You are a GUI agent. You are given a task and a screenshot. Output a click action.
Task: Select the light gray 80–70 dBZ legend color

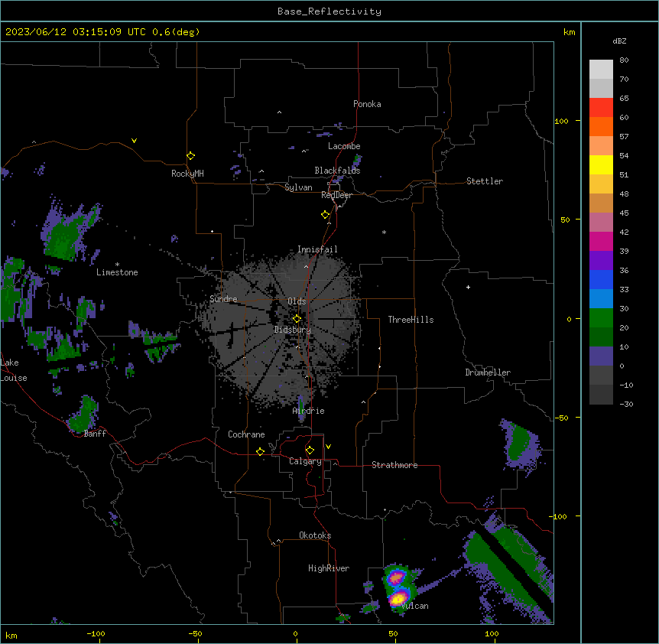click(601, 69)
